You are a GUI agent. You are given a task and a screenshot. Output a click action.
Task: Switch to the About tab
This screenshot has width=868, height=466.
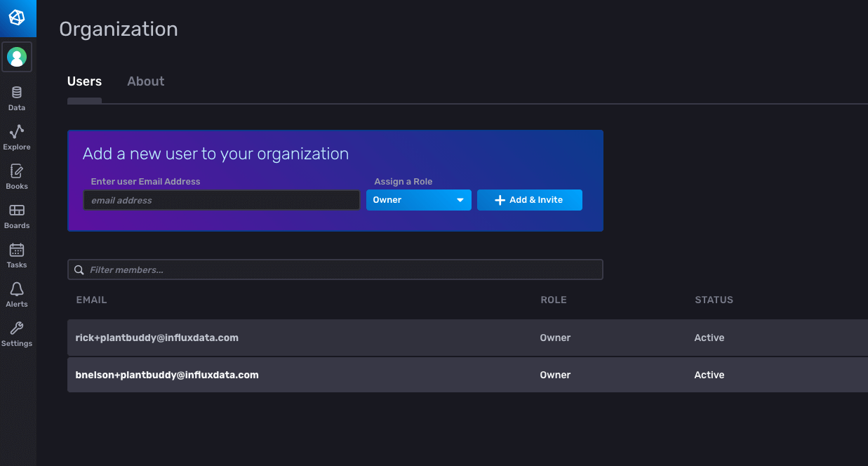pos(145,81)
